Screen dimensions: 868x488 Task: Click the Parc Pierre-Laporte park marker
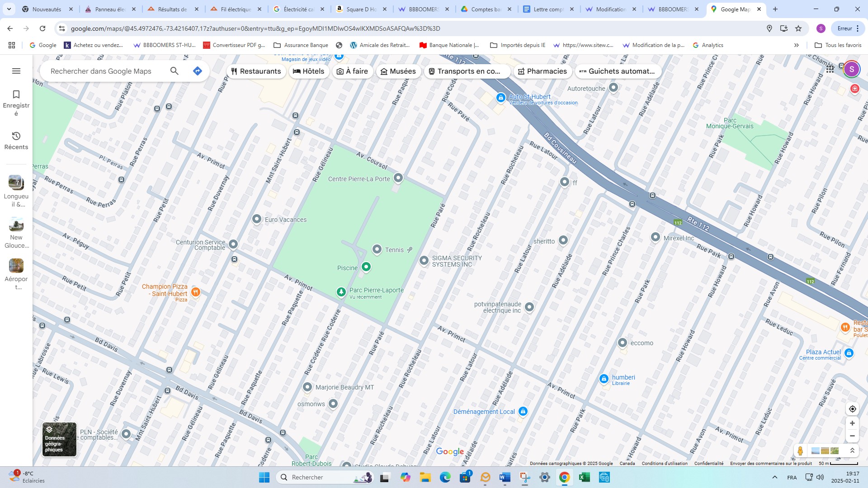coord(341,292)
